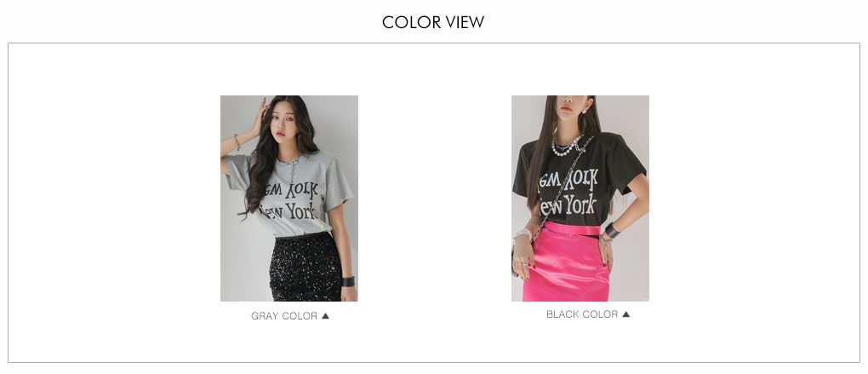This screenshot has height=374, width=868.
Task: Click the gray photo model's face
Action: (x=284, y=124)
